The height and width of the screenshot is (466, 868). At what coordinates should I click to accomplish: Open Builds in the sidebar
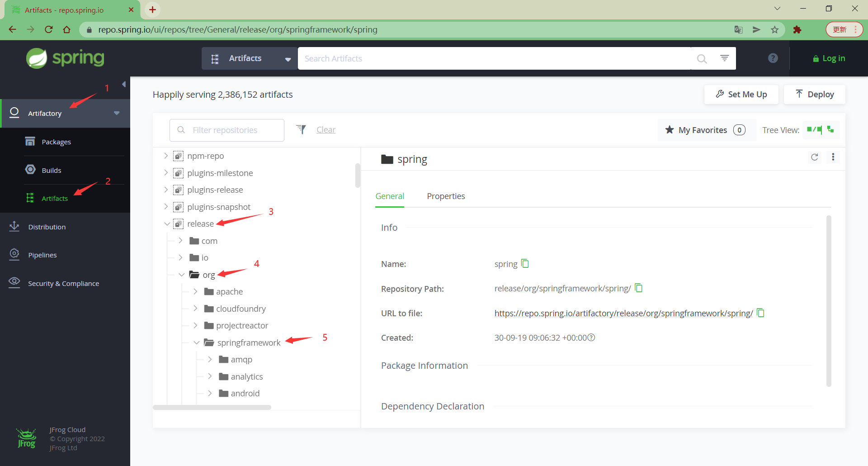pyautogui.click(x=51, y=170)
